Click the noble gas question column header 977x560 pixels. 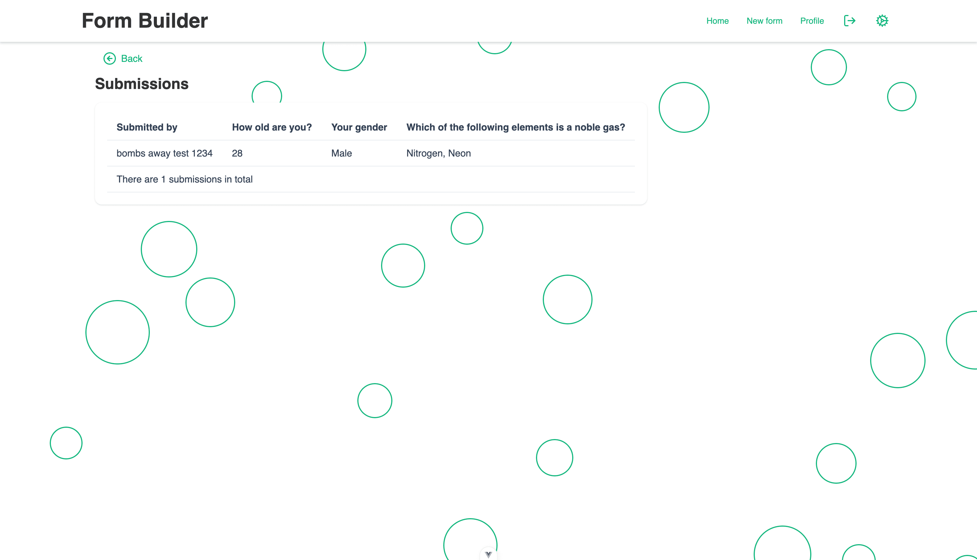pyautogui.click(x=516, y=127)
